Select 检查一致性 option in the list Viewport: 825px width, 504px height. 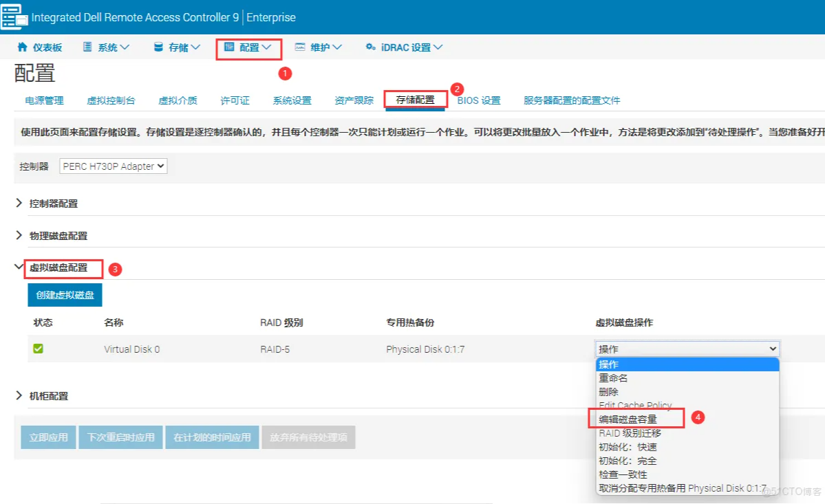pyautogui.click(x=623, y=474)
